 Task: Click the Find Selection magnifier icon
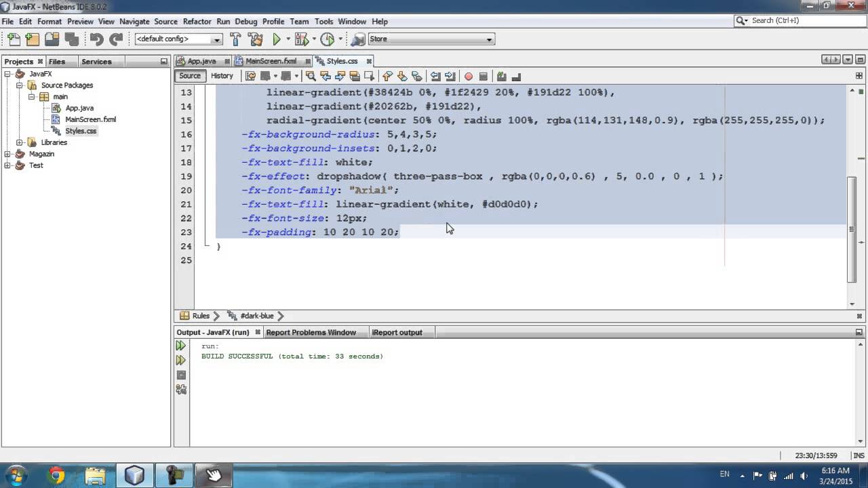[311, 76]
